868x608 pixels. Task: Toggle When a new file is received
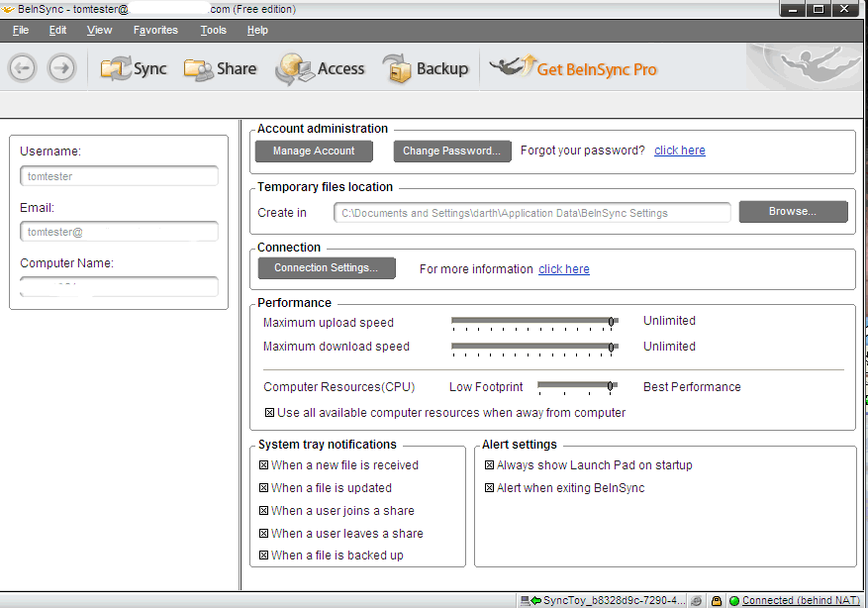click(264, 465)
